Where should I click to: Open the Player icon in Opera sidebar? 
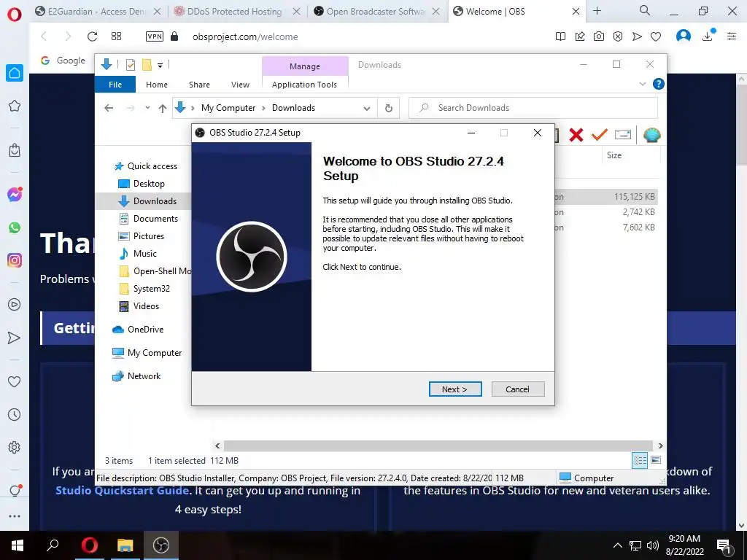click(15, 304)
